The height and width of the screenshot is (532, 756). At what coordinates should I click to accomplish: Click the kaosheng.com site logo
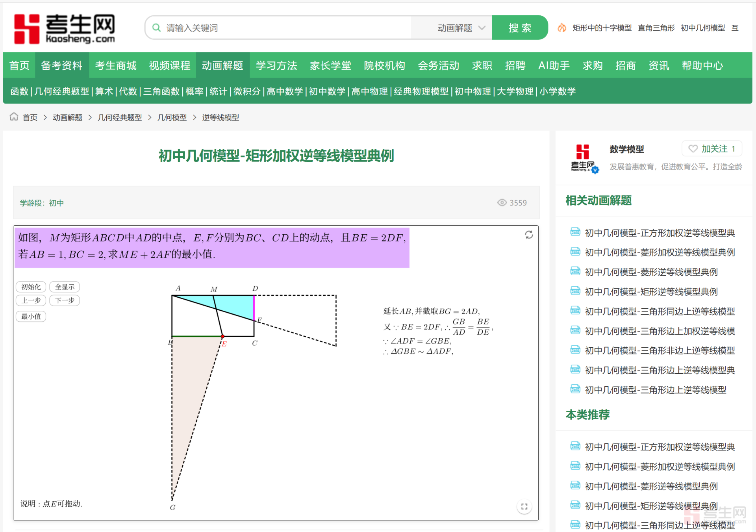[x=65, y=28]
